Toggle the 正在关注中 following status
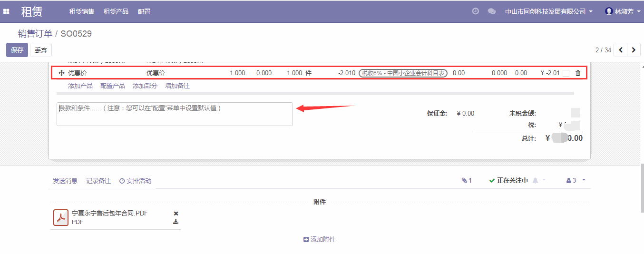Screen dimensions: 644x254 tap(508, 181)
